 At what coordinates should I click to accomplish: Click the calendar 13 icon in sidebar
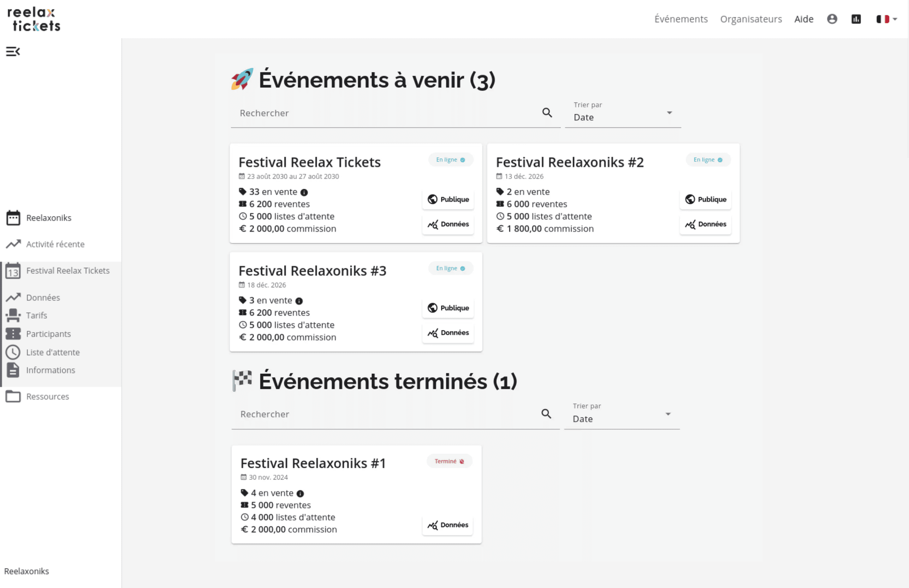[x=13, y=271]
